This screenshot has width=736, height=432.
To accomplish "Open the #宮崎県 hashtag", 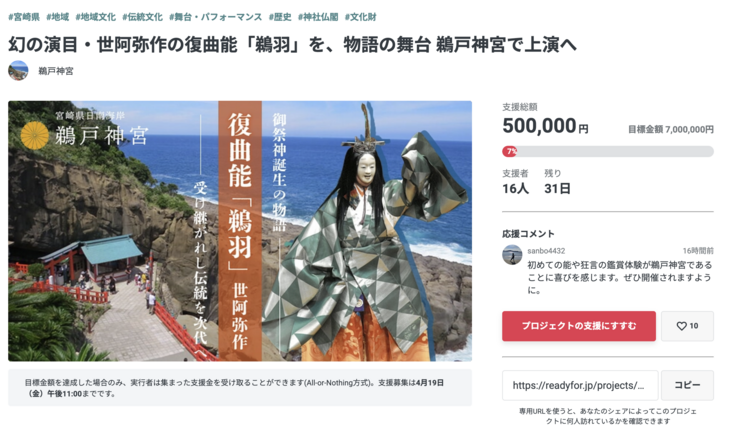I will coord(24,17).
